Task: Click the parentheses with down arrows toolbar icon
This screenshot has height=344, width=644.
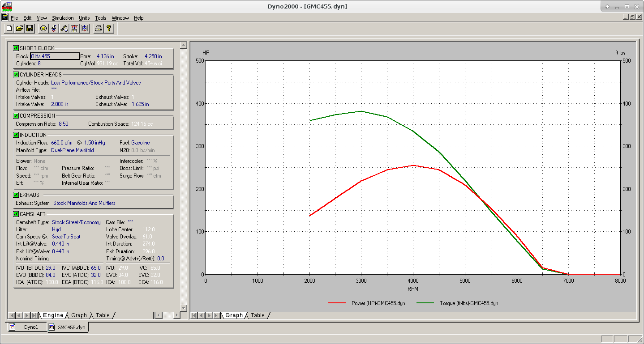Action: tap(85, 29)
